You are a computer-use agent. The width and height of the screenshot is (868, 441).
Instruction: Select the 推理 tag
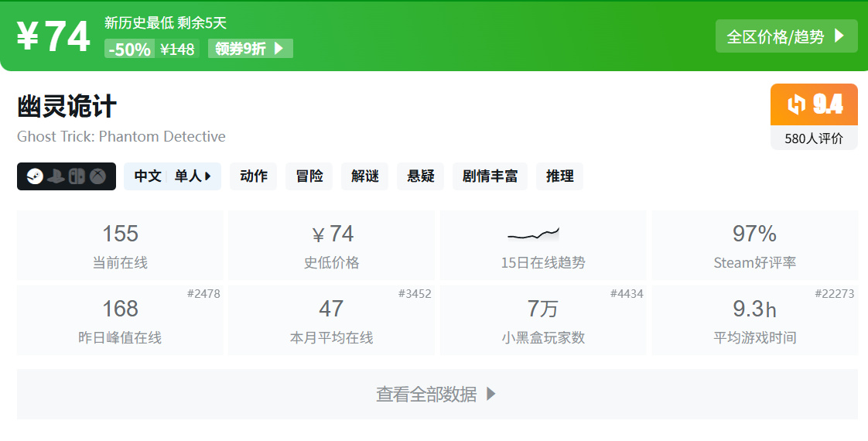559,176
